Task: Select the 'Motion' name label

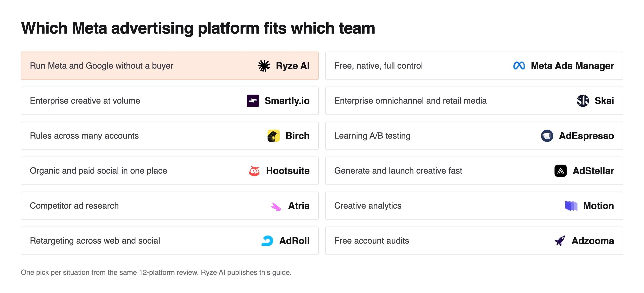Action: click(x=598, y=206)
